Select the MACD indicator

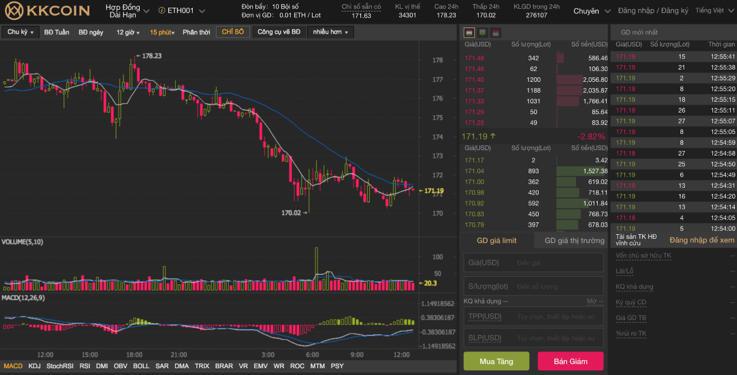click(13, 366)
